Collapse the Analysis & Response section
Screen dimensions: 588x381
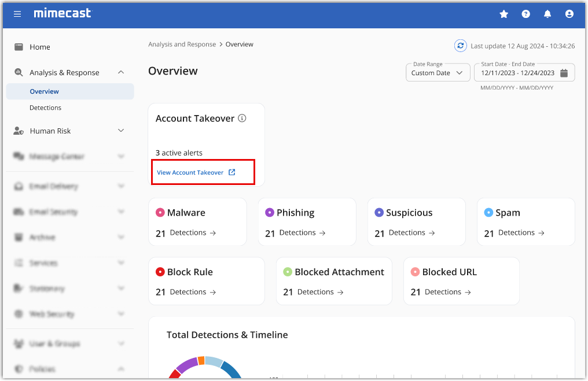coord(121,72)
